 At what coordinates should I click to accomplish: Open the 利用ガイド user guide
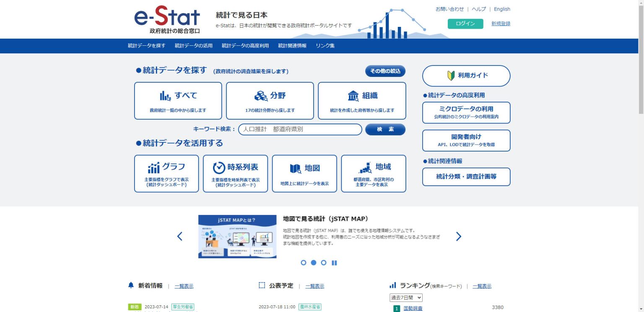coord(466,76)
